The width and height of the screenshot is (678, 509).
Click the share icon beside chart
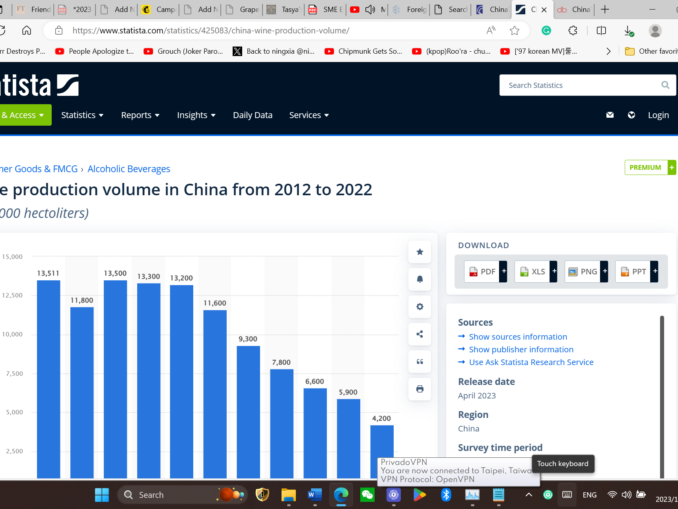pos(420,334)
